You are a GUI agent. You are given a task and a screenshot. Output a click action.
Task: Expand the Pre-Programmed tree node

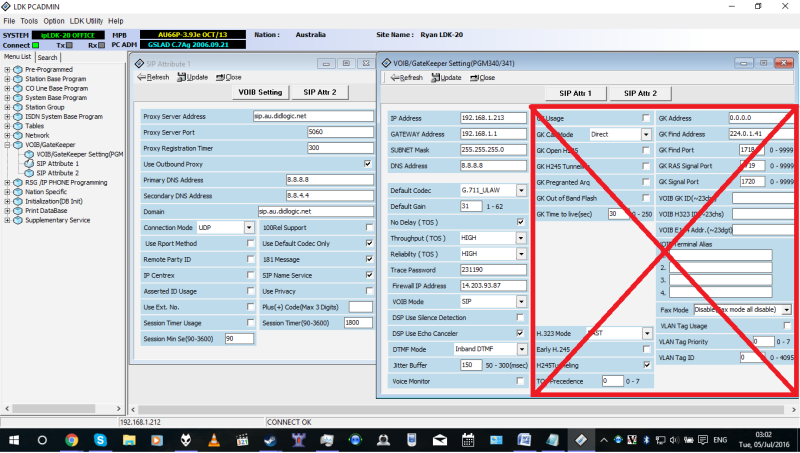pyautogui.click(x=7, y=69)
